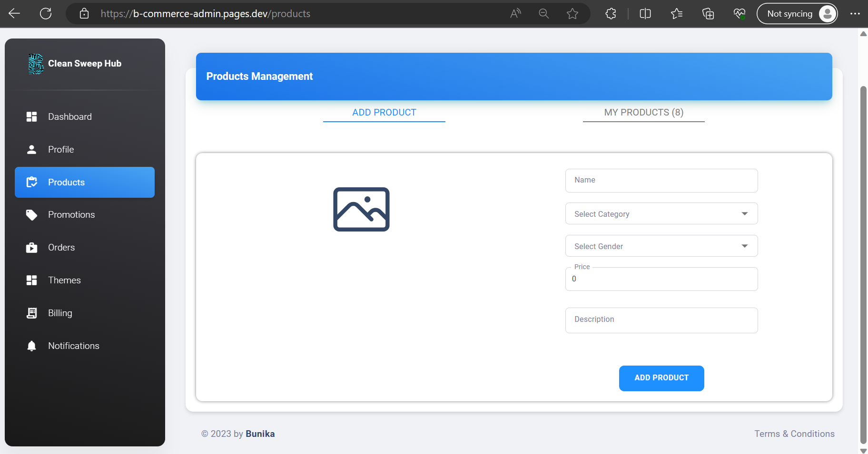Open the browser extensions puzzle icon
The width and height of the screenshot is (868, 454).
[x=611, y=14]
